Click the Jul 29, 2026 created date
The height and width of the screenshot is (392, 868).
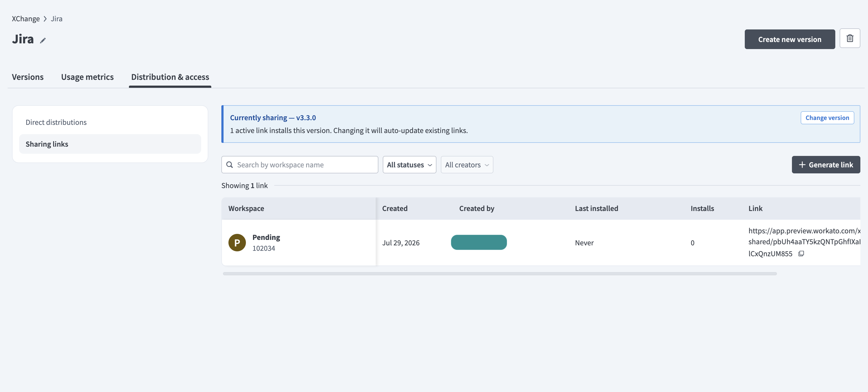(401, 243)
